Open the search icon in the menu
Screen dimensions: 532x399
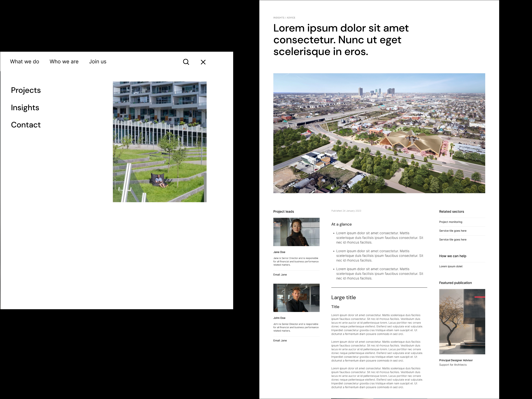pos(186,62)
